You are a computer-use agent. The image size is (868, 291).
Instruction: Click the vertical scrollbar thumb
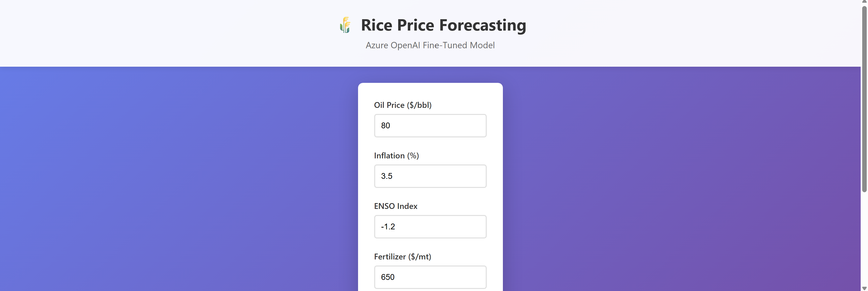(864, 98)
